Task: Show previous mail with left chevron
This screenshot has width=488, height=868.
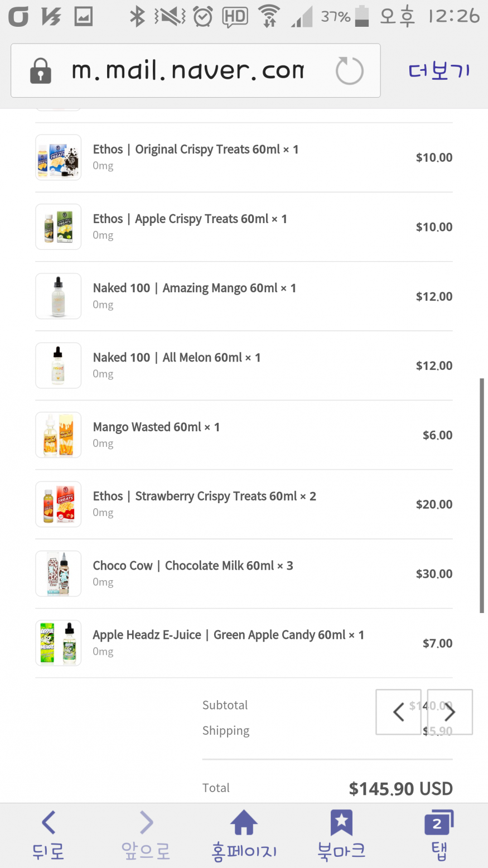Action: point(398,712)
